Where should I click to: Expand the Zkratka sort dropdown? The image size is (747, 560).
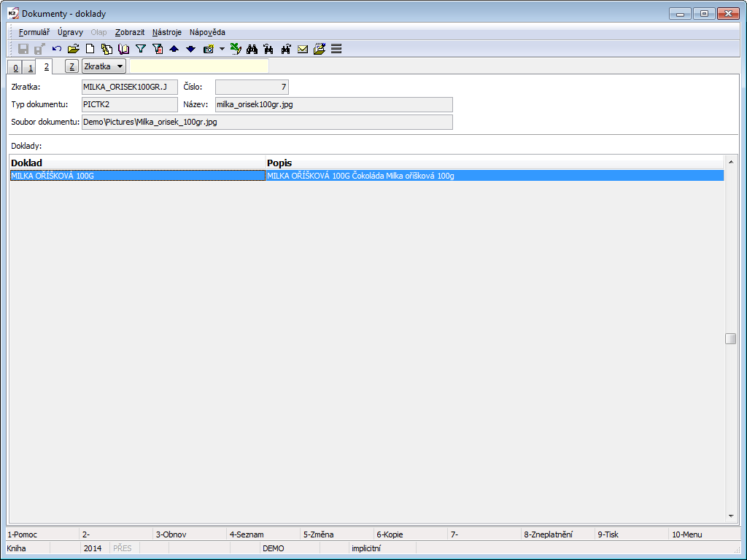coord(104,66)
